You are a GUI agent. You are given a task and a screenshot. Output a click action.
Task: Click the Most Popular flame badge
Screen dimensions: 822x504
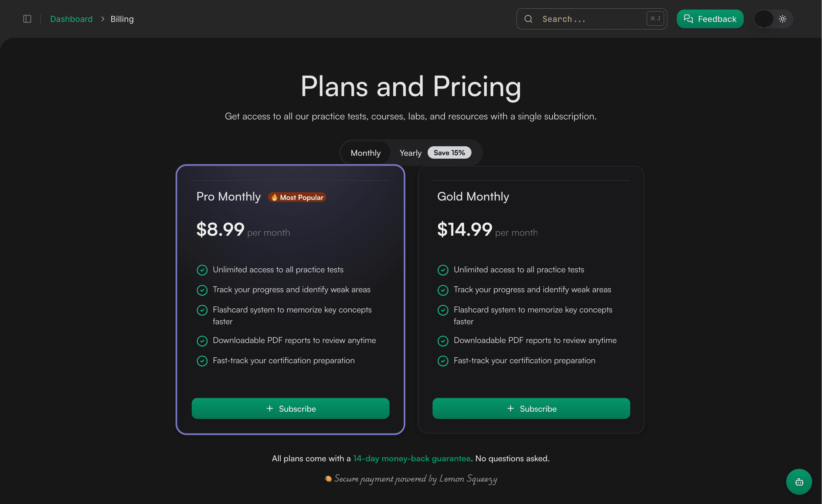297,197
